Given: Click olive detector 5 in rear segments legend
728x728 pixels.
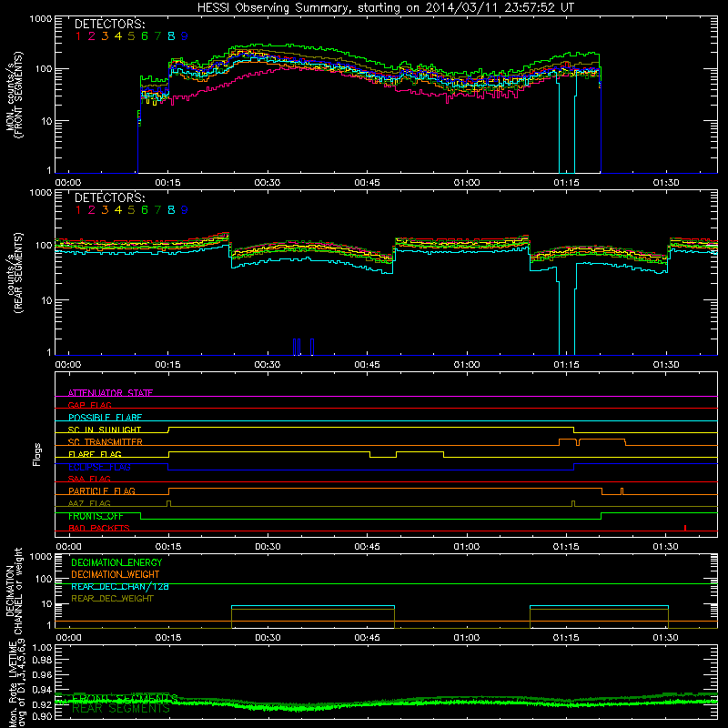Looking at the screenshot, I should [x=131, y=210].
